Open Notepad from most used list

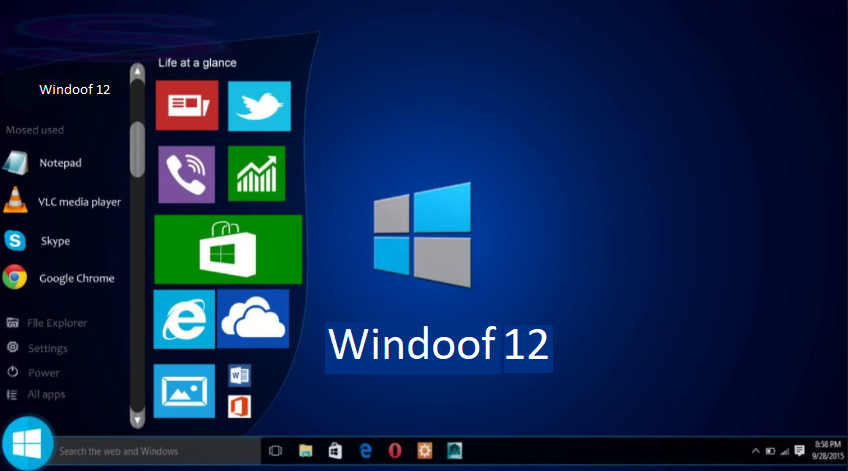tap(62, 163)
